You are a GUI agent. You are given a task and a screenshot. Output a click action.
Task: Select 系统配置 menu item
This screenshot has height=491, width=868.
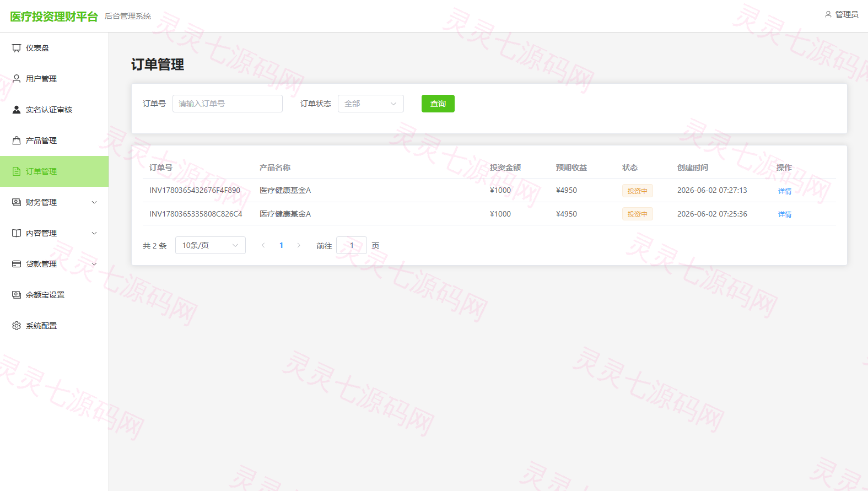click(54, 326)
